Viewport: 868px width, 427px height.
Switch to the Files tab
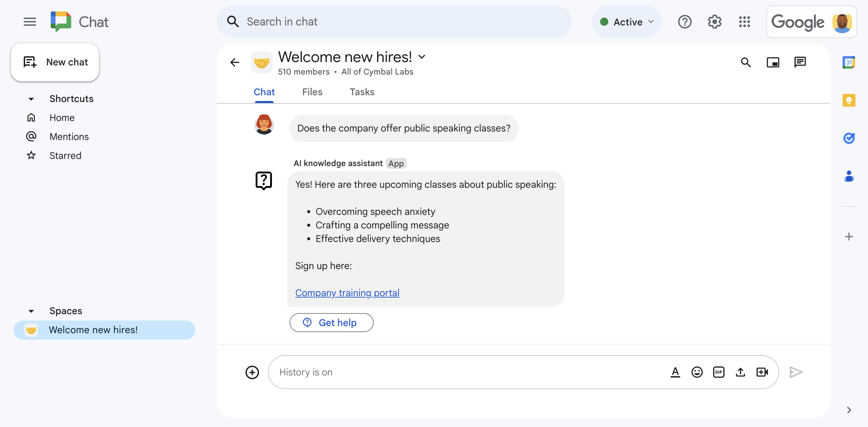[x=312, y=92]
